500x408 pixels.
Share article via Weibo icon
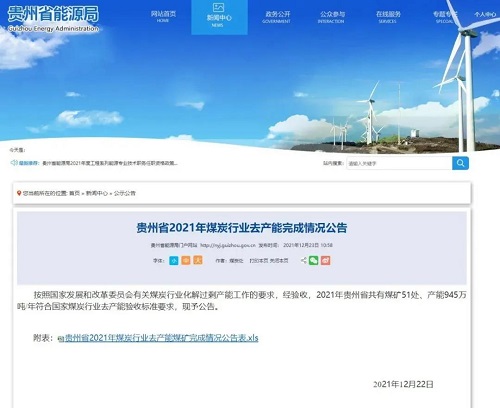pos(326,260)
